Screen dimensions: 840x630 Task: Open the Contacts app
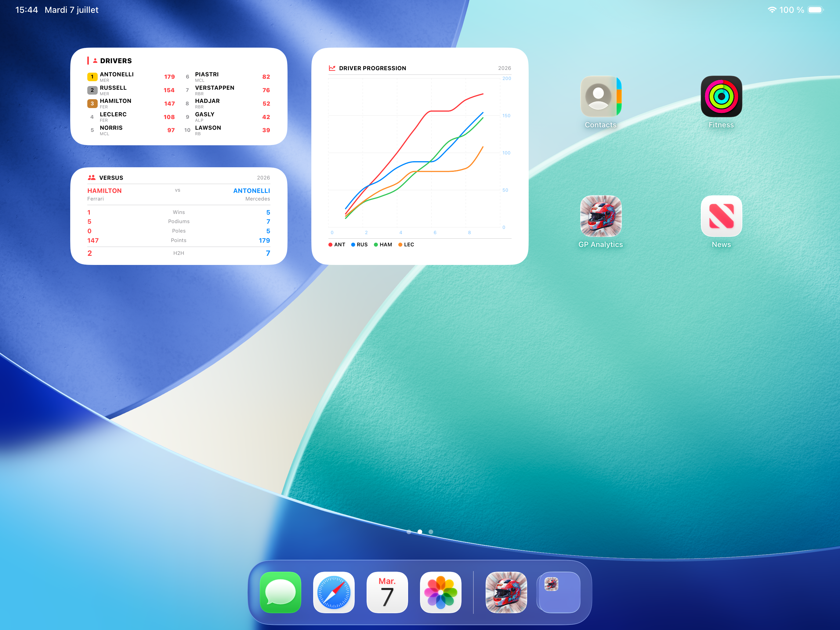[x=601, y=96]
